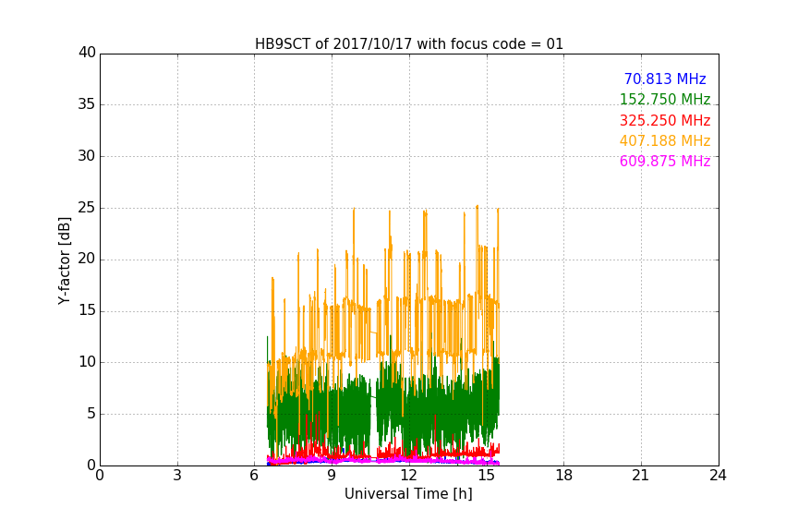Click the x-axis tick label 21
798x532 pixels.
tap(641, 476)
